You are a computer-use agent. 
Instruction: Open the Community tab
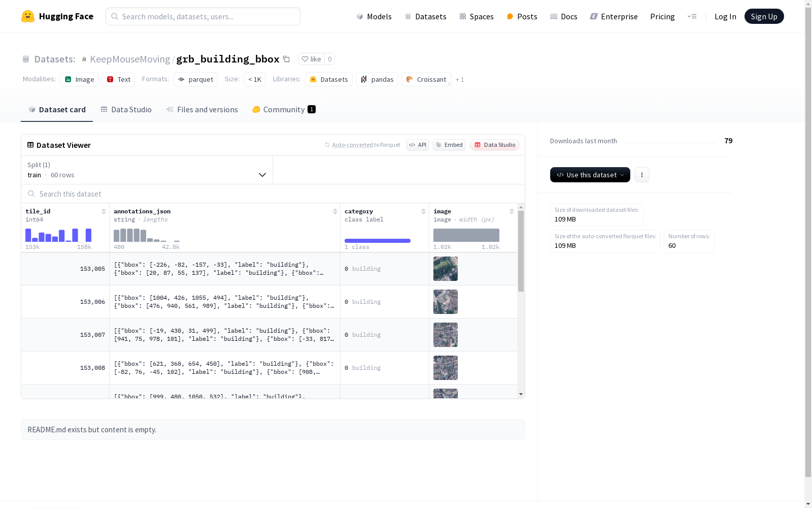[284, 110]
